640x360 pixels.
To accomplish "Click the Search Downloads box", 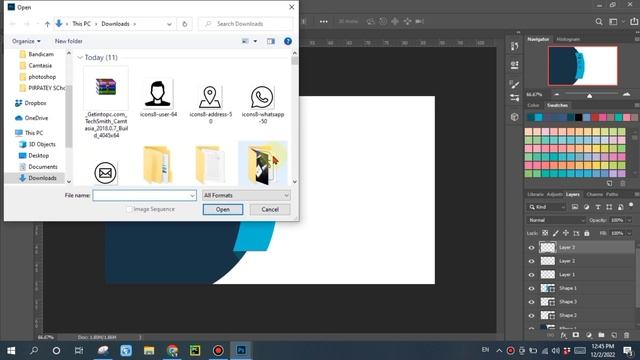I will (x=246, y=24).
